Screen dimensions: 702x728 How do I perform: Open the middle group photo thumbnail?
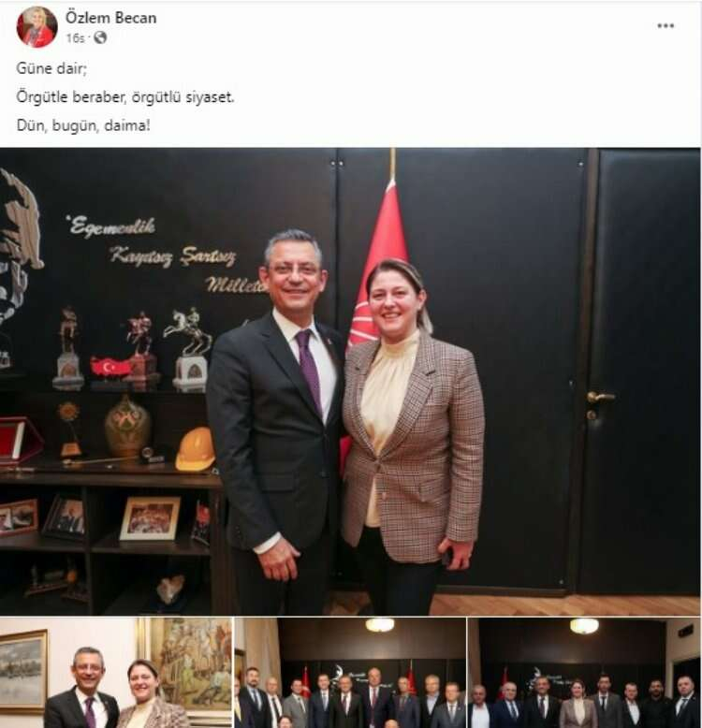pyautogui.click(x=350, y=673)
